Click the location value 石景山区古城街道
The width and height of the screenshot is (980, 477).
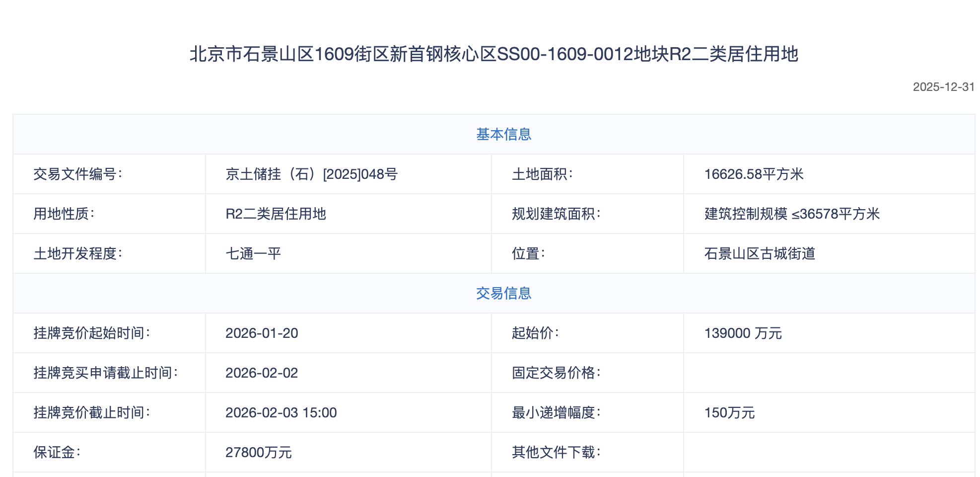[x=760, y=253]
